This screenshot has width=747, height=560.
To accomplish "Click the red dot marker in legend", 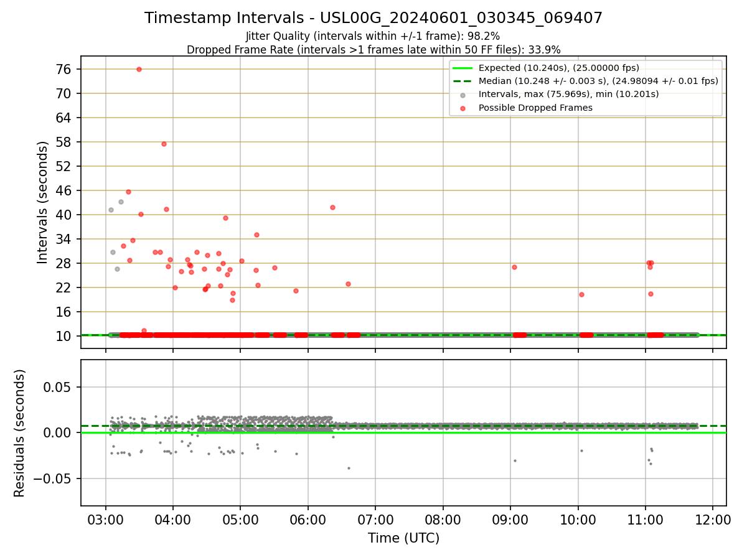I will tap(463, 108).
